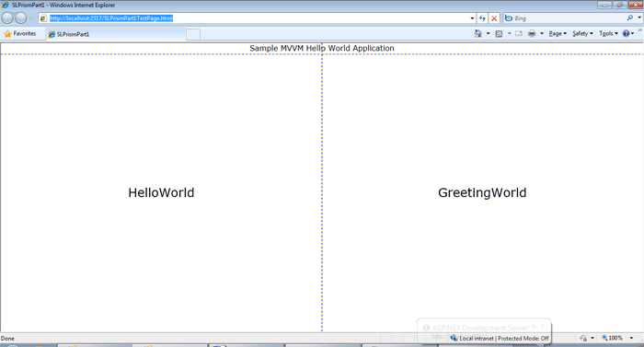Minimize the Internet Explorer window
644x347 pixels.
tap(604, 5)
